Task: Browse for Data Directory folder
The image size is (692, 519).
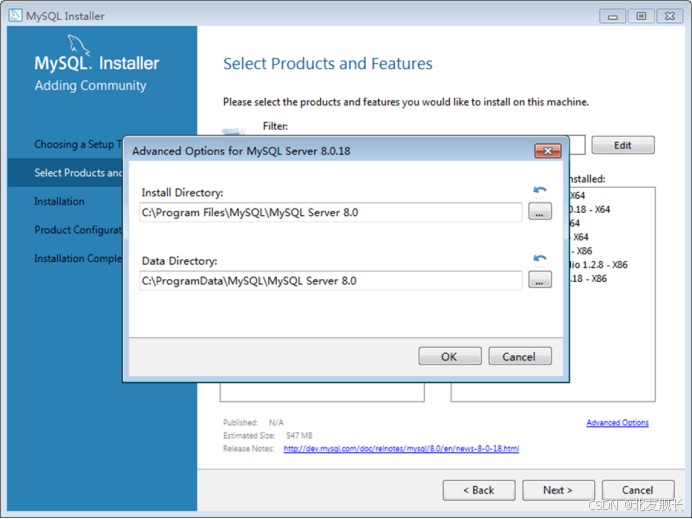Action: pos(540,280)
